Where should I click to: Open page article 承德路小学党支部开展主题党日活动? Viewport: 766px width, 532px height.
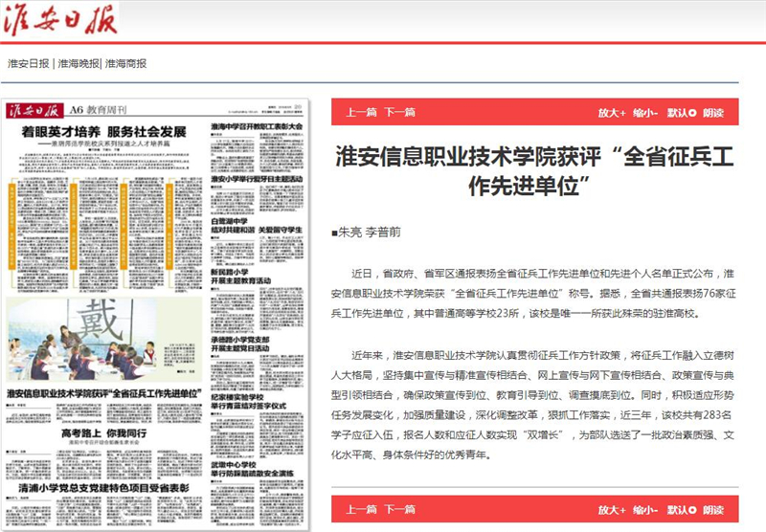coord(240,344)
